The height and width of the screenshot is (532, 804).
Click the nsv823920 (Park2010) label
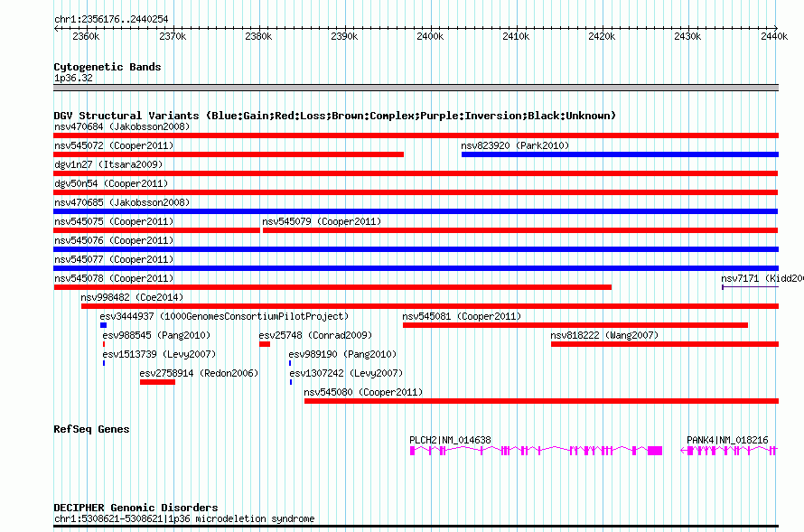(515, 145)
